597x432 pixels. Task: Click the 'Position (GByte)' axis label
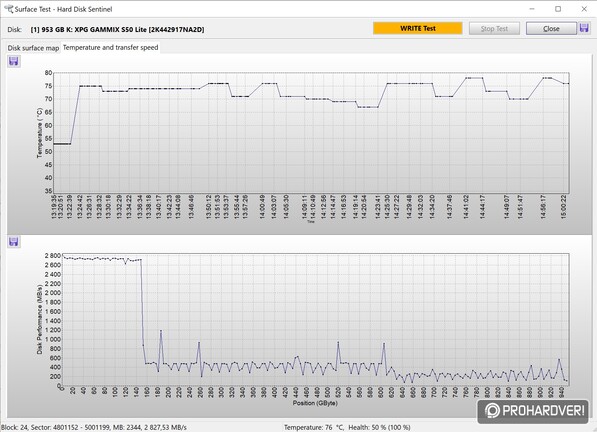point(315,403)
